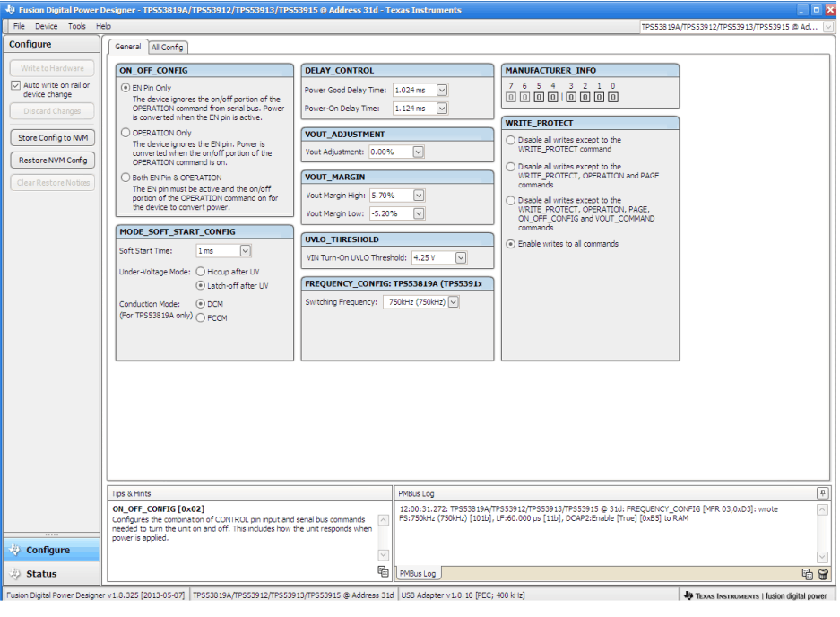Click Restore NVM Config
Image resolution: width=840 pixels, height=617 pixels.
(x=51, y=161)
